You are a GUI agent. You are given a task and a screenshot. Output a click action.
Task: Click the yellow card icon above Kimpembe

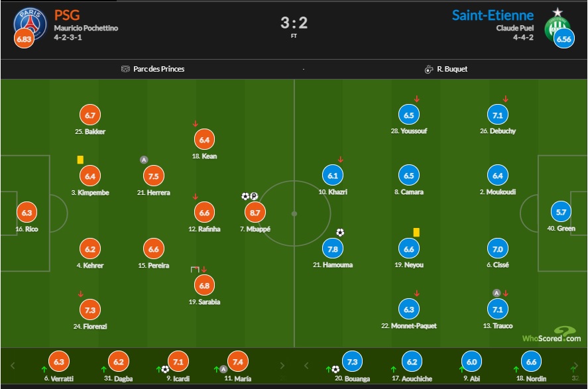click(80, 160)
